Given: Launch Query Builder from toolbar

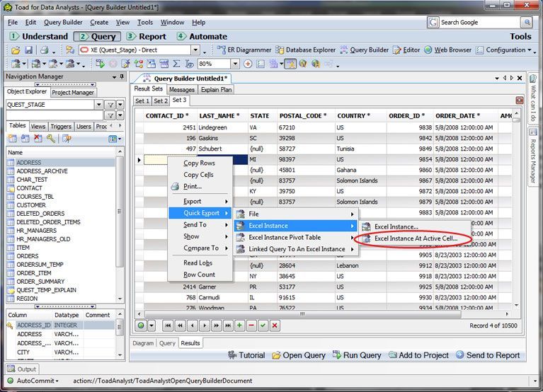Looking at the screenshot, I should (x=365, y=50).
